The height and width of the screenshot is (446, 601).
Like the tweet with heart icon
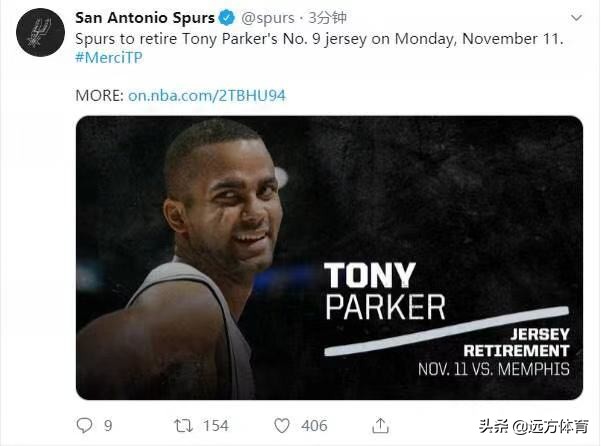282,425
